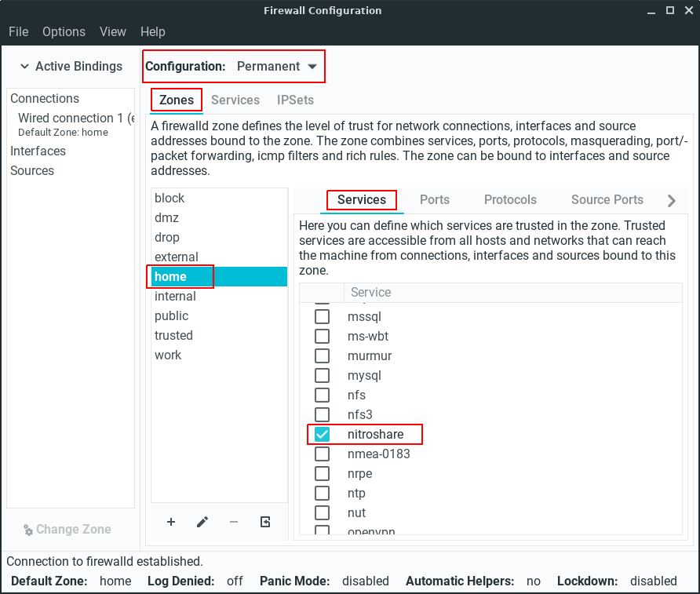Uncheck the nitroshare service checkbox
The height and width of the screenshot is (594, 700).
(x=322, y=434)
